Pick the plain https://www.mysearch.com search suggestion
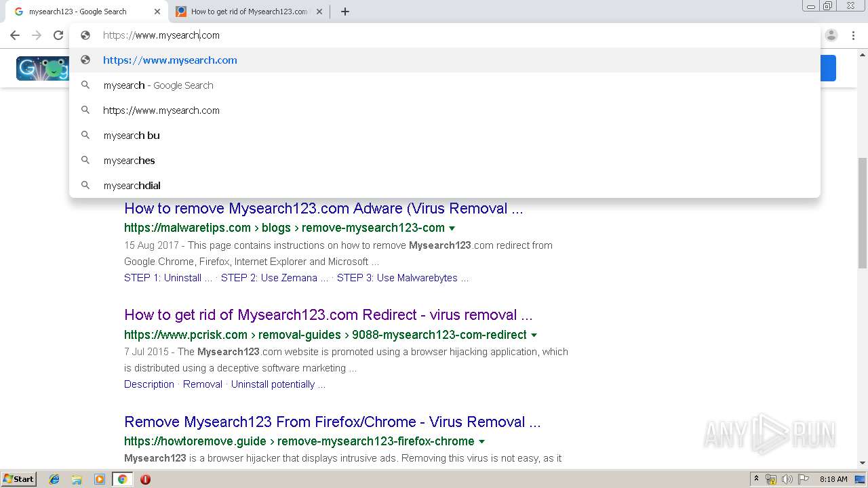Screen dimensions: 868x488 point(445,110)
